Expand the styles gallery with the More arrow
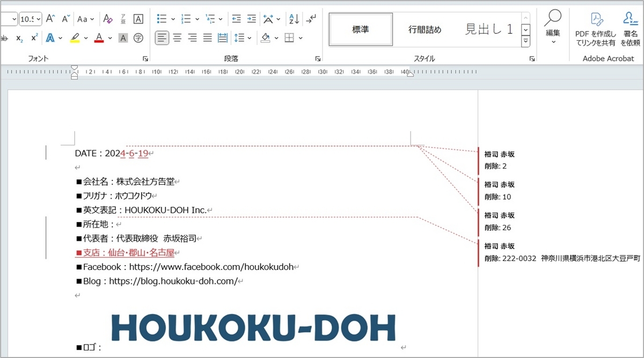 point(526,41)
